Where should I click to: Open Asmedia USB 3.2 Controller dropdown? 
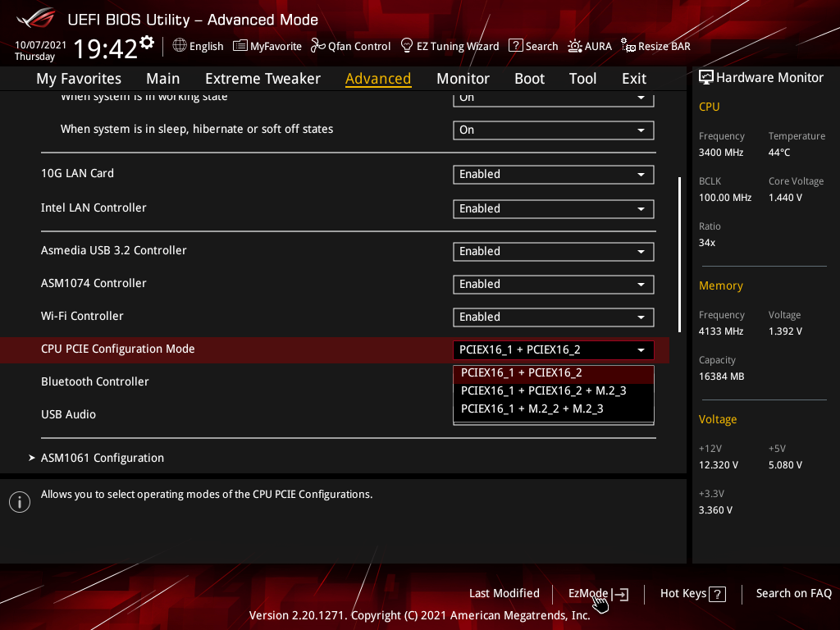pyautogui.click(x=554, y=252)
